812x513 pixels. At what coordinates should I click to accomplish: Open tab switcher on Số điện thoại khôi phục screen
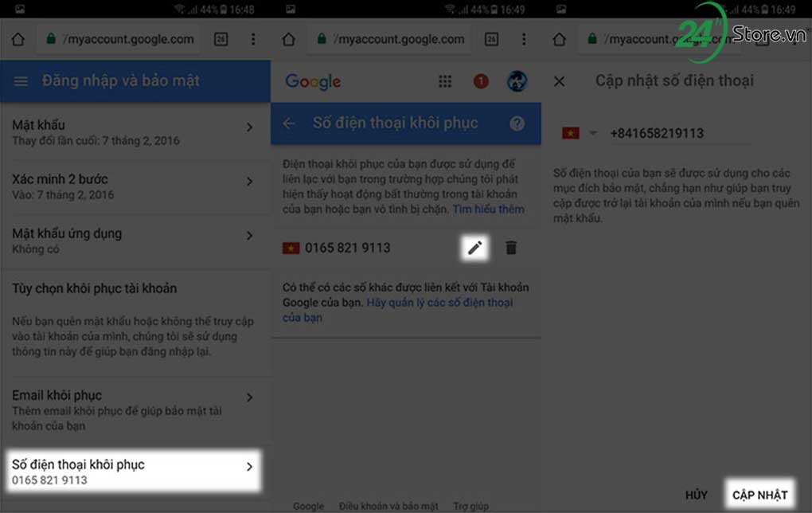[491, 39]
